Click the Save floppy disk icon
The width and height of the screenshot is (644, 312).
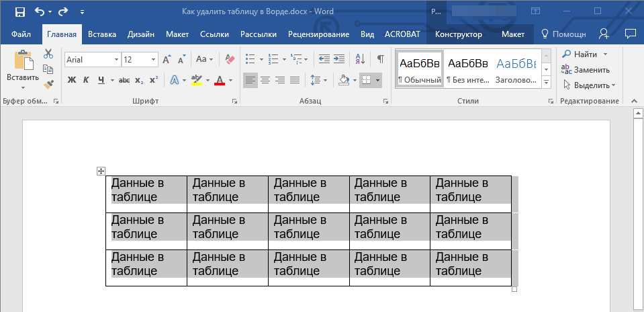tap(19, 11)
